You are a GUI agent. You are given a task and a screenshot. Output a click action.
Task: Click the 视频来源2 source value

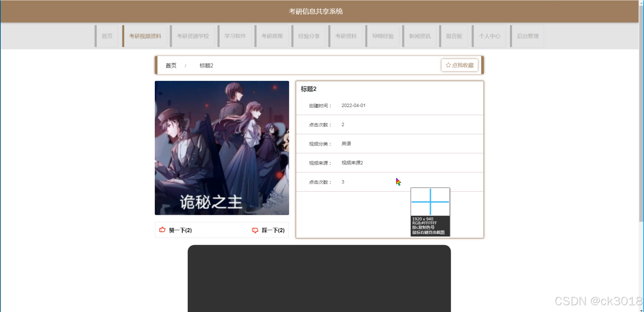click(x=352, y=163)
